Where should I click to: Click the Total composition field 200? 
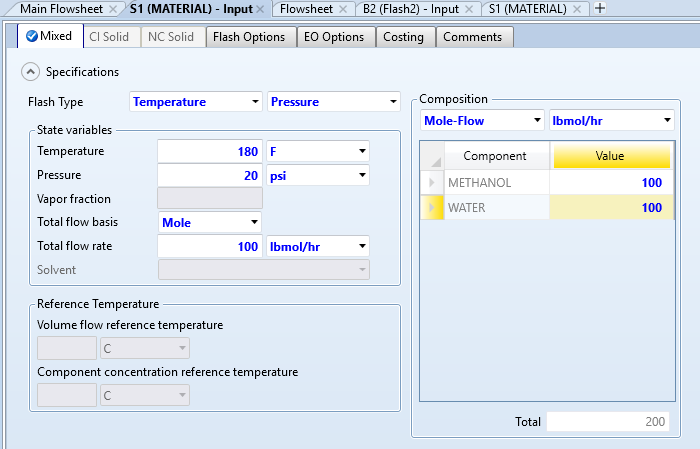point(608,421)
